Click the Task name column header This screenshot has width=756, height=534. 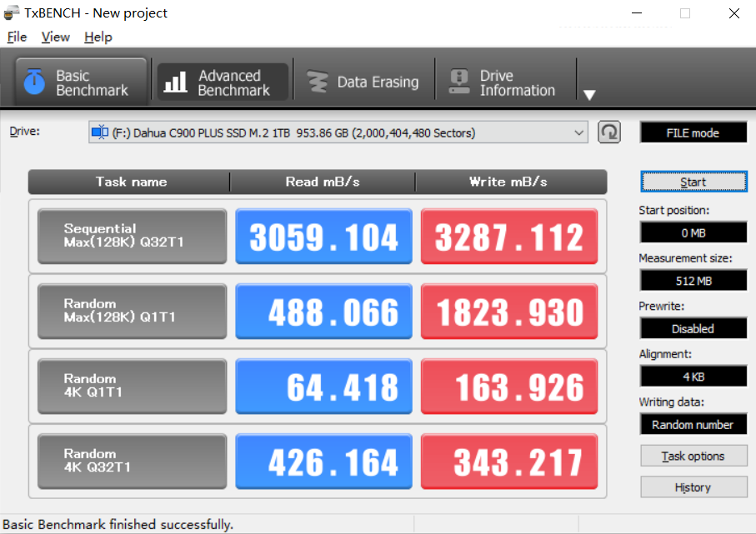pos(129,182)
